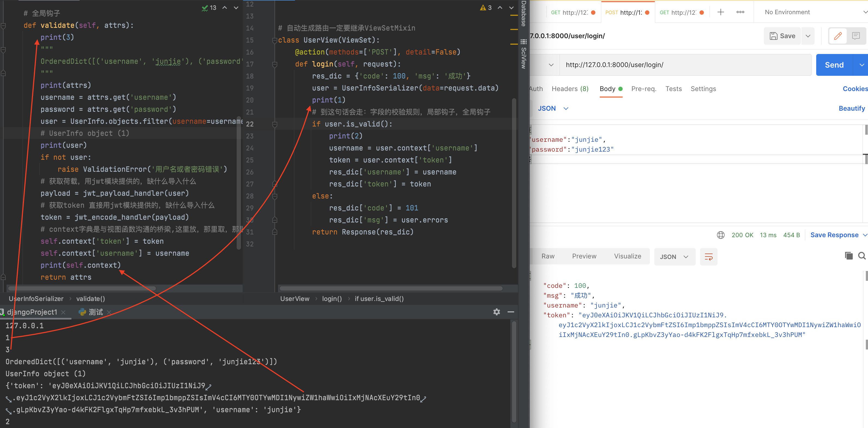The width and height of the screenshot is (868, 428).
Task: Collapse the login method fold marker
Action: [275, 64]
